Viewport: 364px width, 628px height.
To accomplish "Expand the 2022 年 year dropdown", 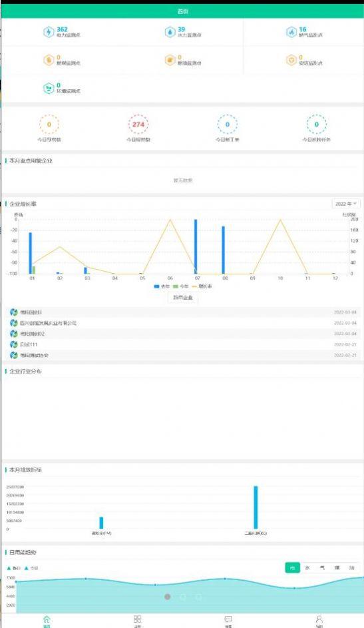I will [346, 204].
